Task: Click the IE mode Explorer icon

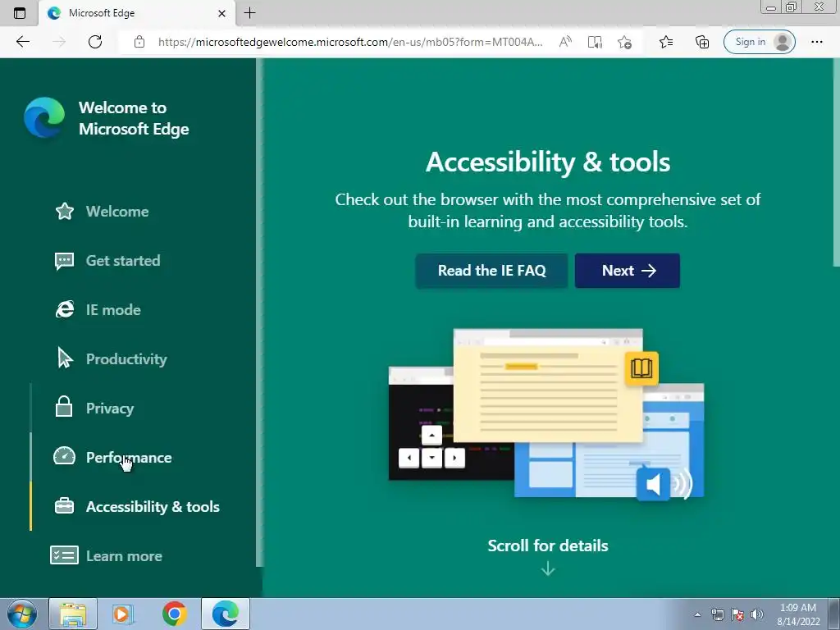Action: (65, 309)
